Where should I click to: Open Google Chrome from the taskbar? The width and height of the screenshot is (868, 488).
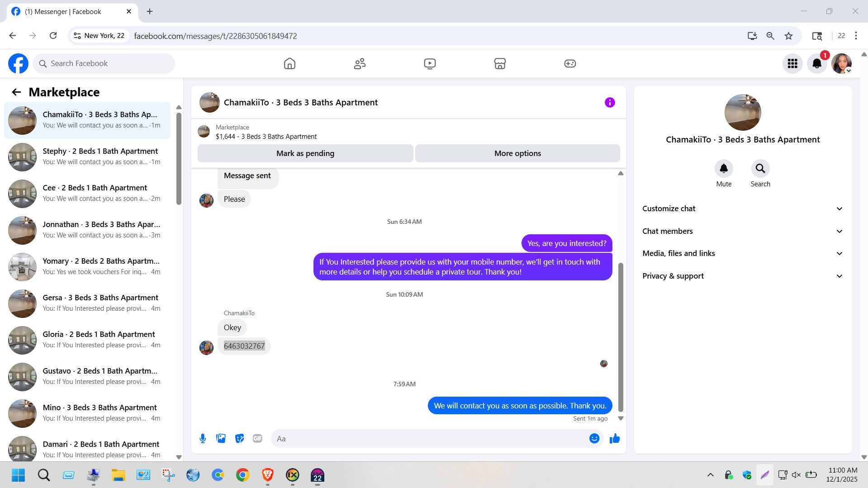coord(242,475)
